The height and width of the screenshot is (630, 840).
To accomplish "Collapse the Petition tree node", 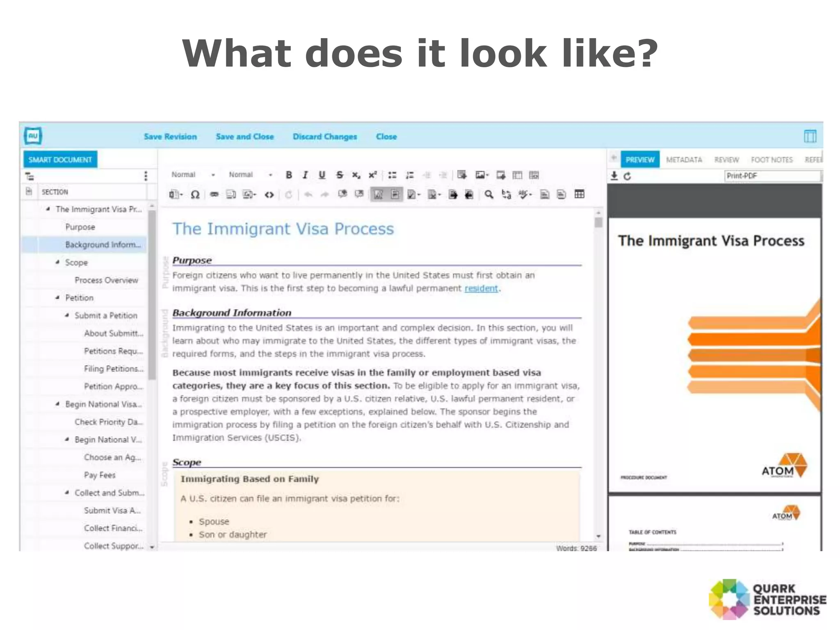I will click(58, 298).
